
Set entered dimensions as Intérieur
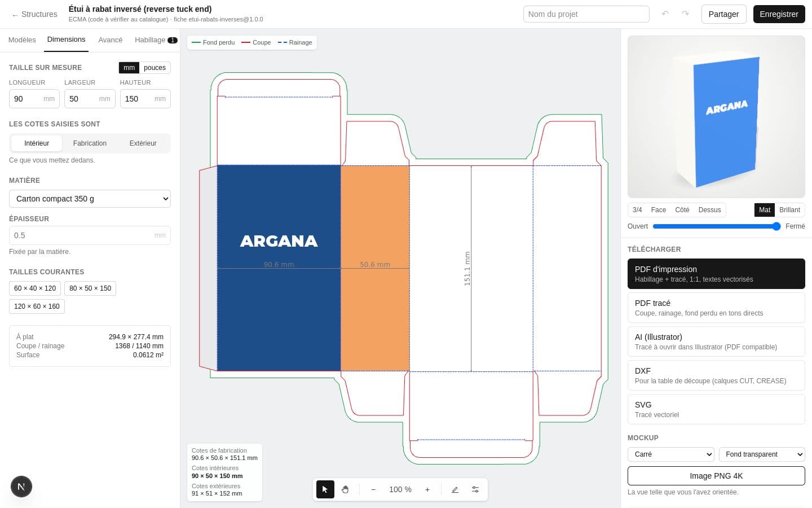tap(37, 143)
